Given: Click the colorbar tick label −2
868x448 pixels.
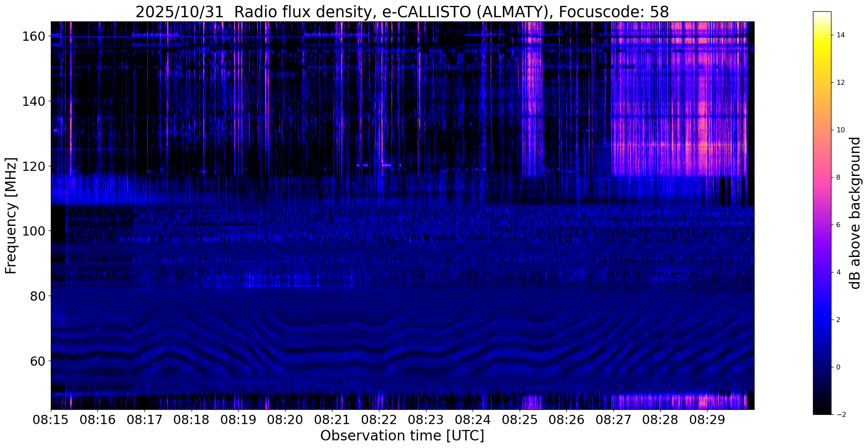Looking at the screenshot, I should [x=841, y=415].
